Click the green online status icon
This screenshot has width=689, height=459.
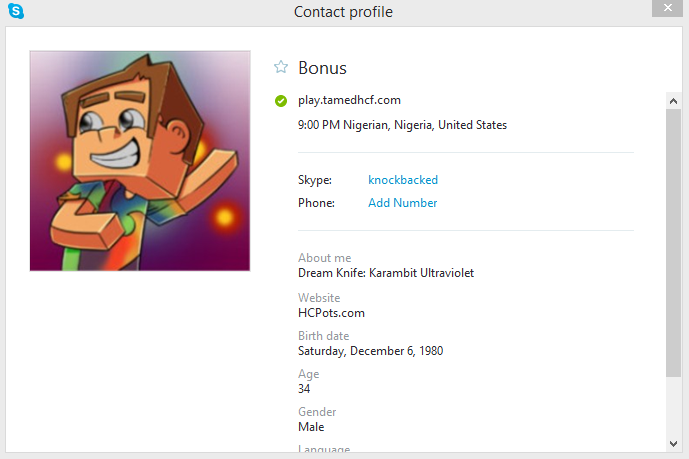click(281, 100)
